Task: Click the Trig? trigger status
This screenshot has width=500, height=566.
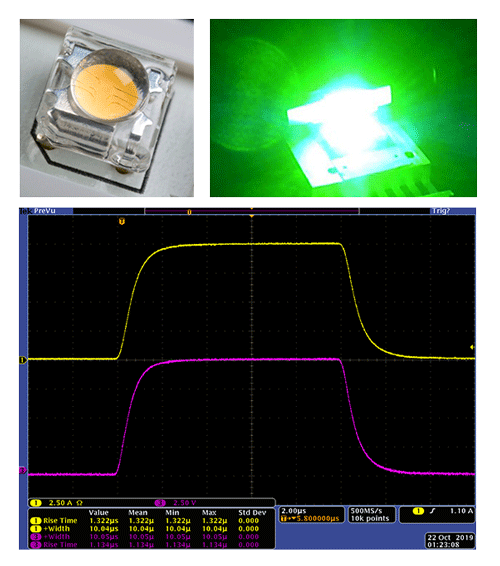Action: [441, 211]
